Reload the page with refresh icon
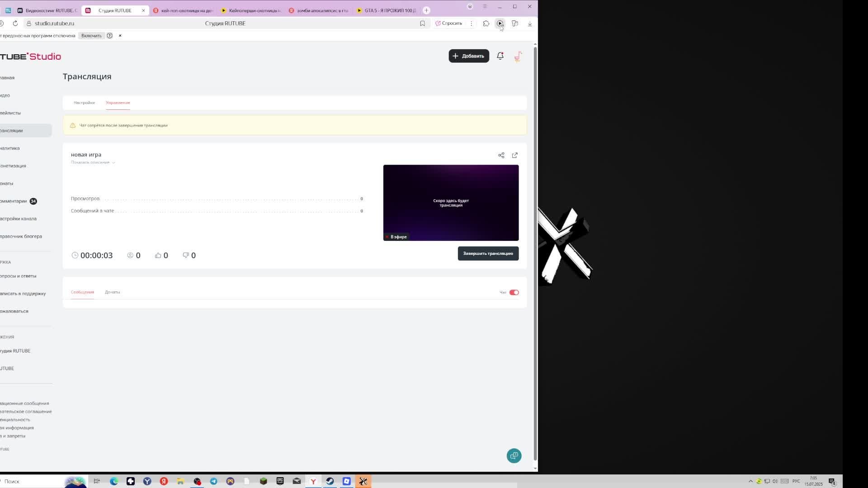This screenshot has width=868, height=488. coord(15,23)
